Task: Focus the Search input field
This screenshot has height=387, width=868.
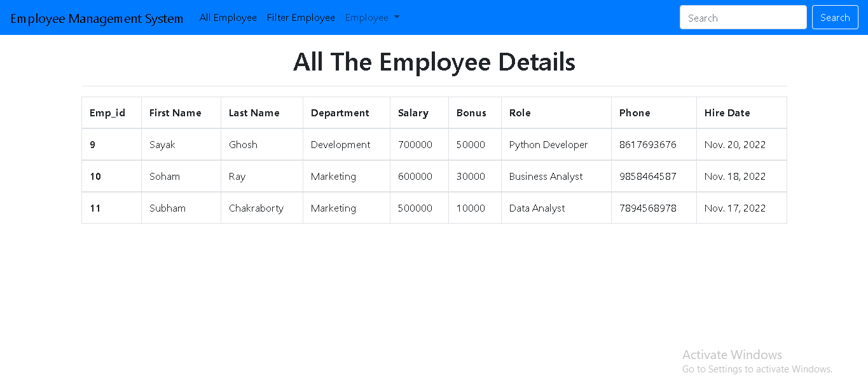Action: (743, 18)
